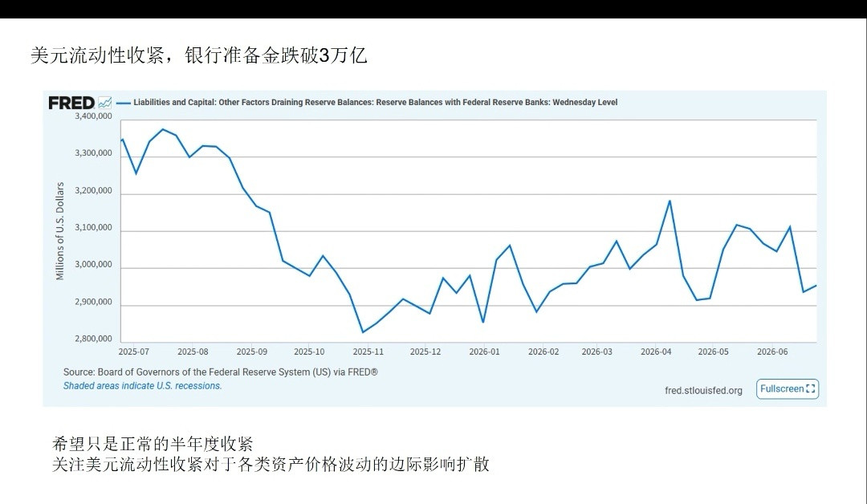
Task: Click the y-axis value 3,200,000
Action: coord(93,191)
